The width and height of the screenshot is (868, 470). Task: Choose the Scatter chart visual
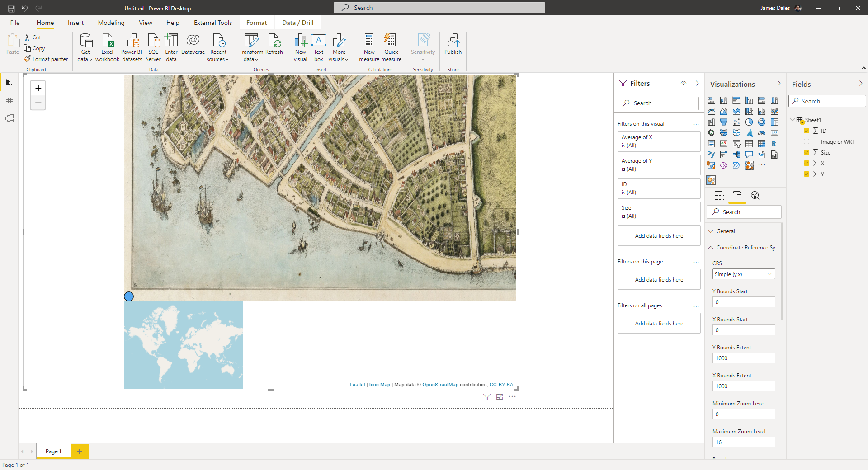pyautogui.click(x=736, y=122)
